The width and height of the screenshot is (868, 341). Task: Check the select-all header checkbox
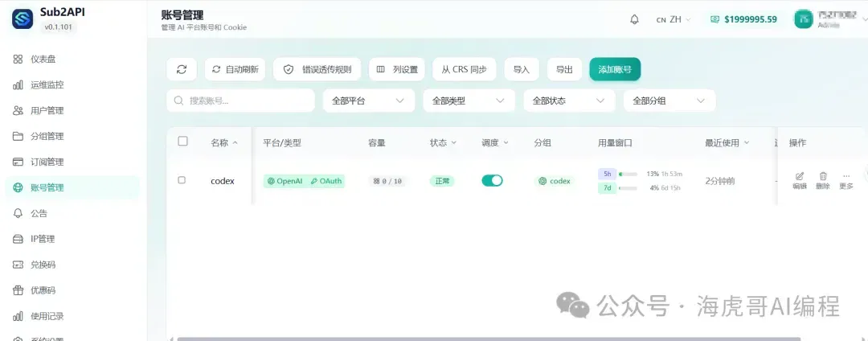182,142
